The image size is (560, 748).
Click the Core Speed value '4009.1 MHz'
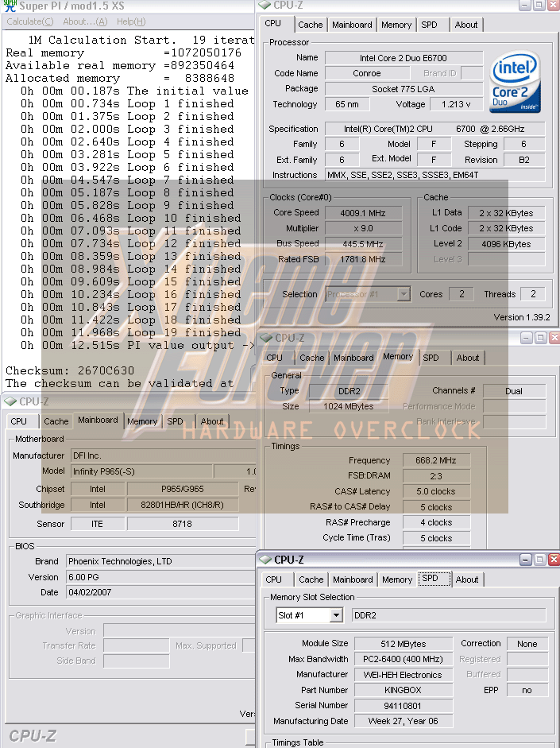click(363, 213)
